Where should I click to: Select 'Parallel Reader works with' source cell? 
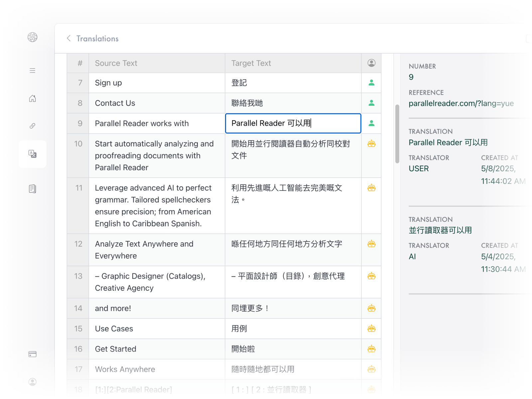[157, 123]
